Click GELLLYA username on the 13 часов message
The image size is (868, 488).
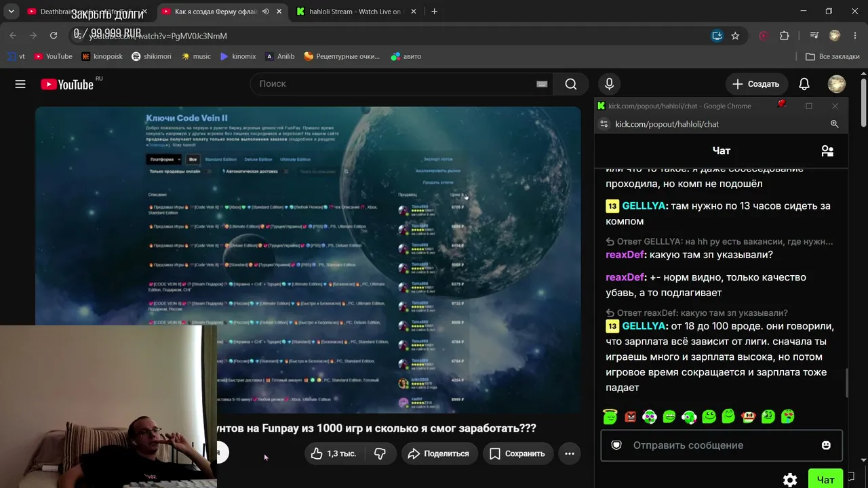644,206
